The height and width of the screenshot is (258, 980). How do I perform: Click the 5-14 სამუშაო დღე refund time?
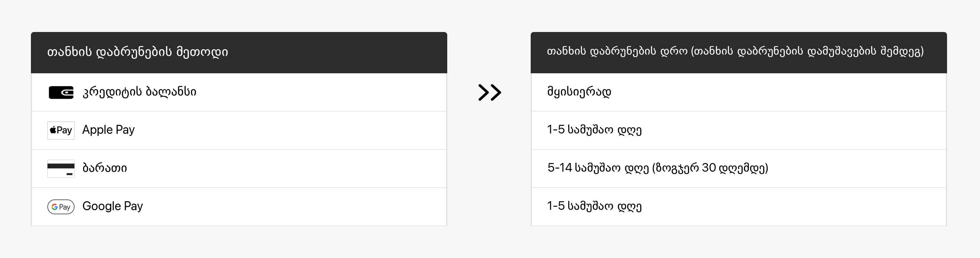click(598, 168)
